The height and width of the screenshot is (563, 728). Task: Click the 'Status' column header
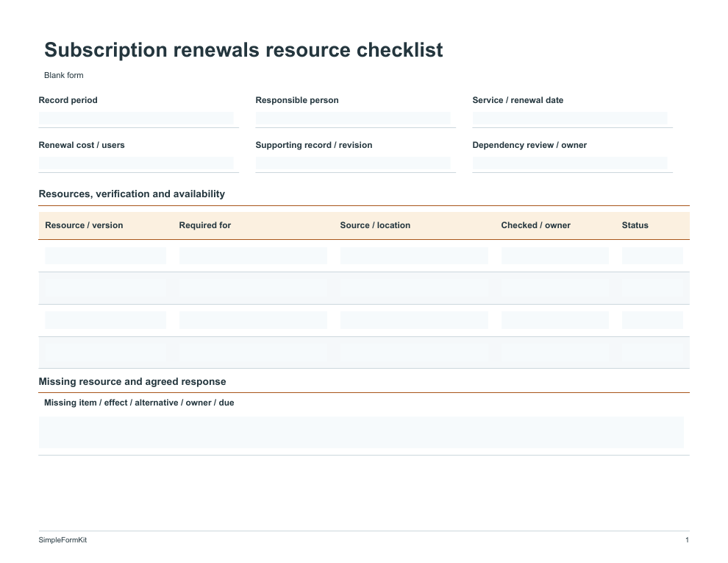[x=635, y=225]
